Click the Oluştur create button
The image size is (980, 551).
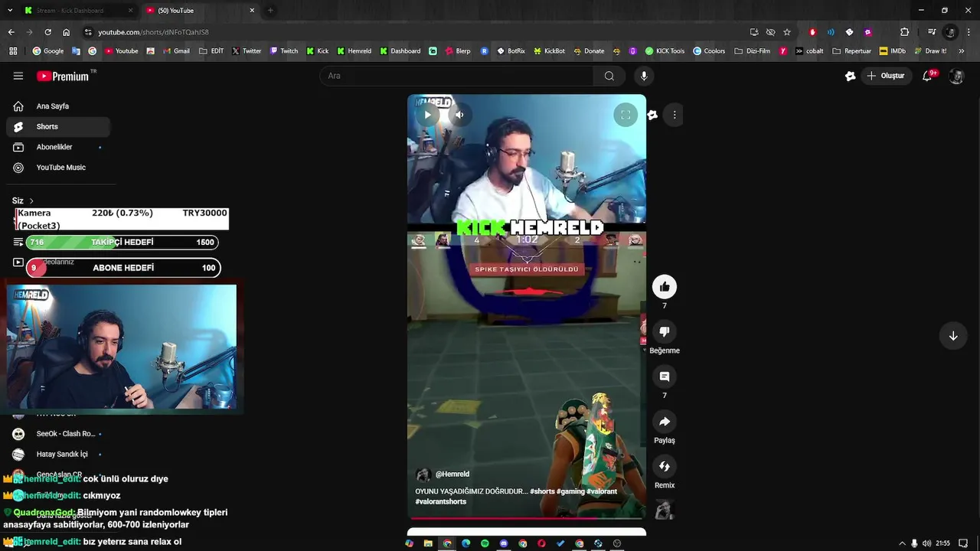[x=886, y=76]
